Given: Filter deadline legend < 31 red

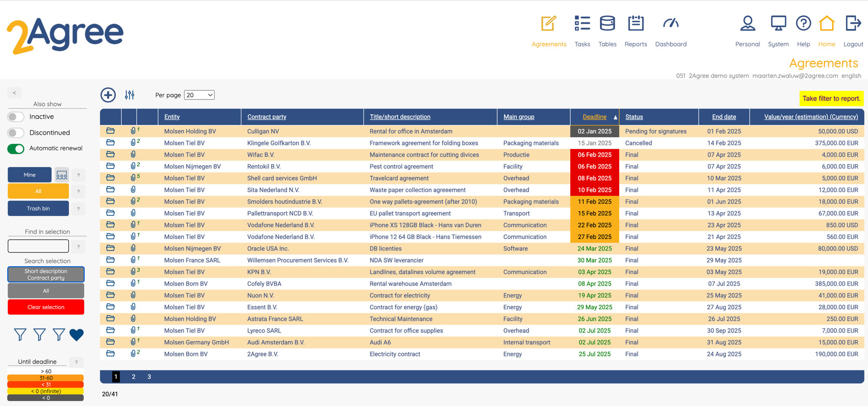Looking at the screenshot, I should coord(46,385).
